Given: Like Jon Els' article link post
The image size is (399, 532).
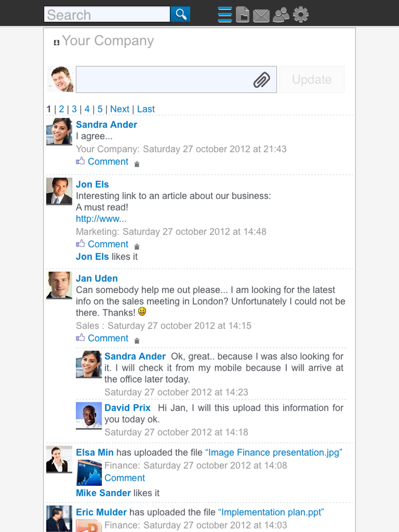Looking at the screenshot, I should coord(80,244).
